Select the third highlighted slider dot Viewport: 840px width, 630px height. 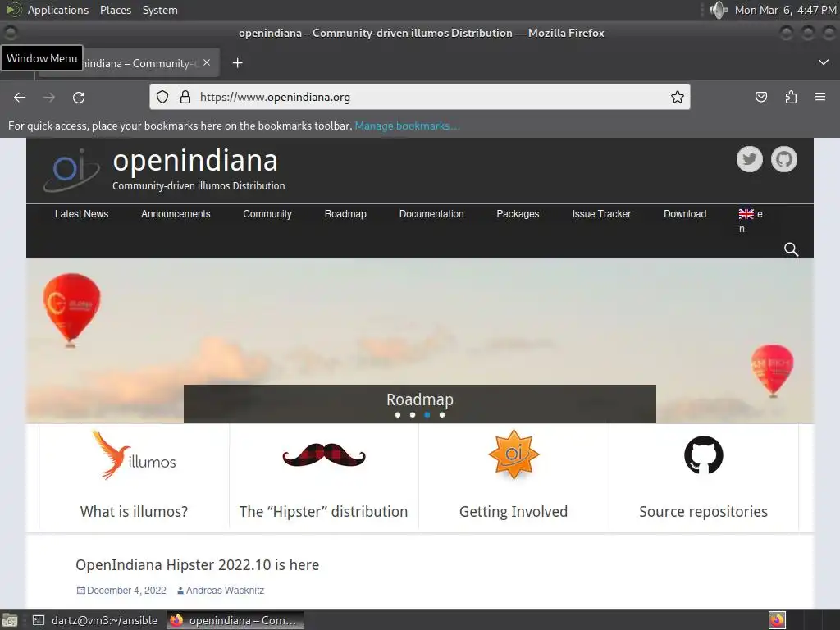coord(427,414)
